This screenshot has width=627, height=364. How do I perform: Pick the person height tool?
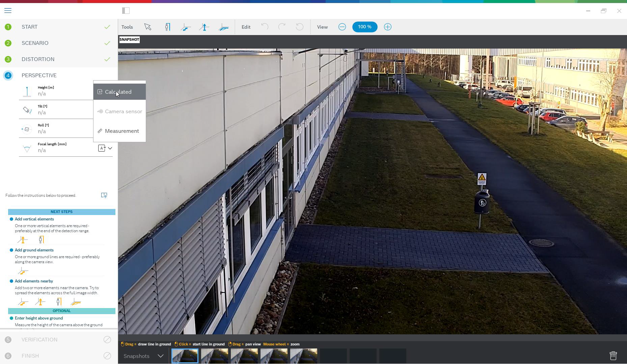[x=167, y=27]
